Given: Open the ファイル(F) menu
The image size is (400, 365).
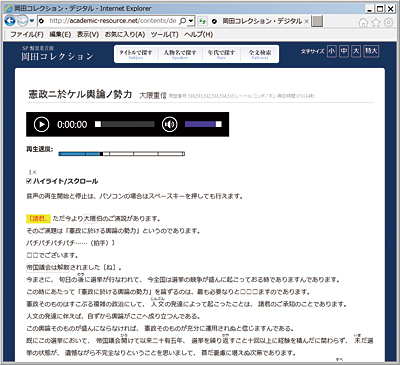Looking at the screenshot, I should click(x=27, y=34).
